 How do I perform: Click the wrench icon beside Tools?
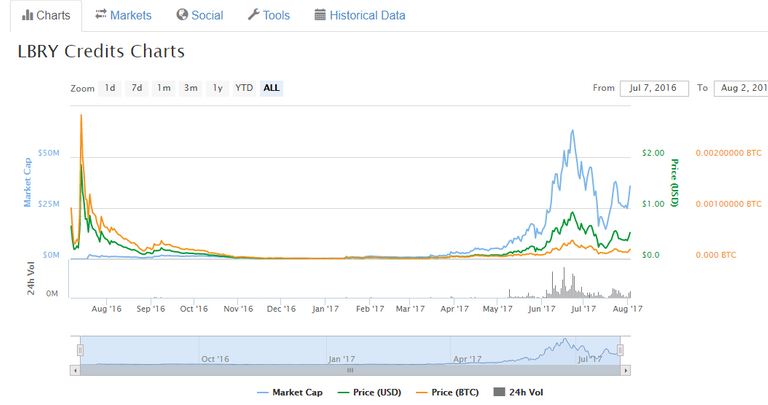[253, 15]
